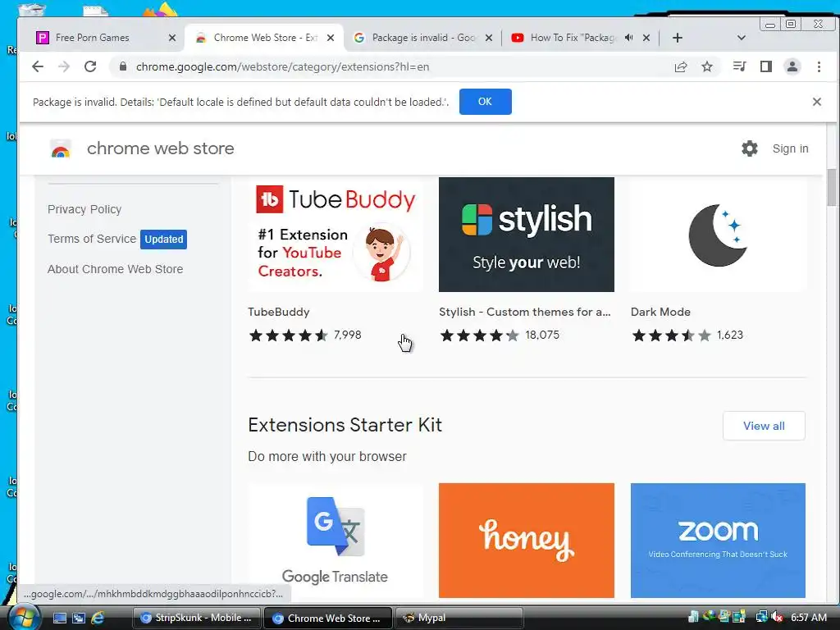The width and height of the screenshot is (840, 630).
Task: Click the forward navigation arrow
Action: 64,66
